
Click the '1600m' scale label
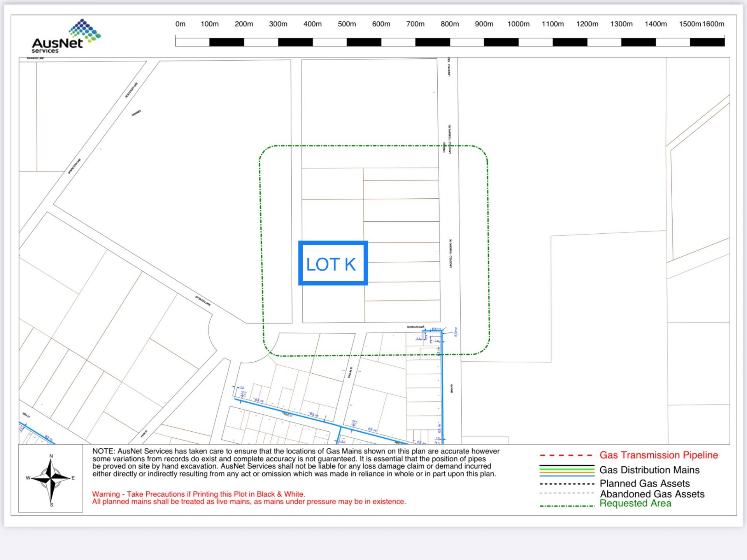pos(713,24)
